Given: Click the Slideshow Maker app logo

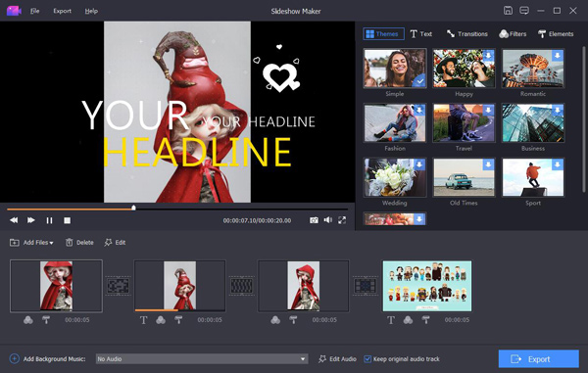Looking at the screenshot, I should [14, 11].
